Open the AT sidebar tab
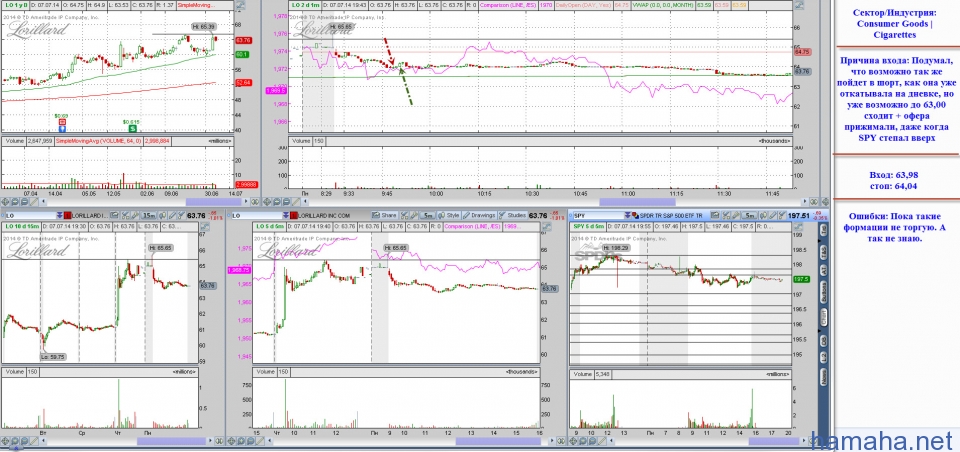This screenshot has height=452, width=960. click(823, 269)
